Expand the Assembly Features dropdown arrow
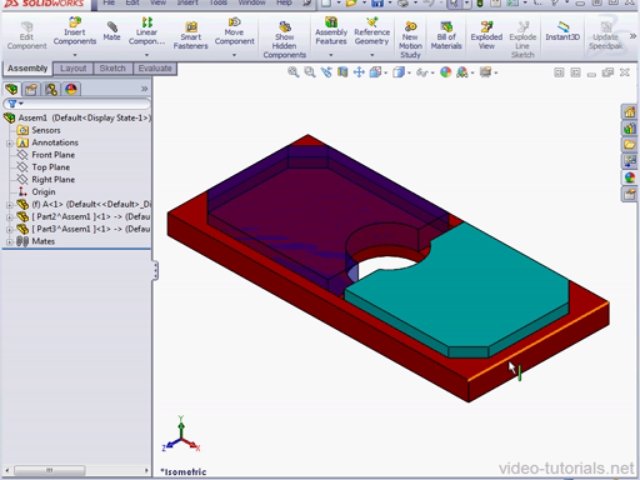This screenshot has height=480, width=640. [x=331, y=54]
